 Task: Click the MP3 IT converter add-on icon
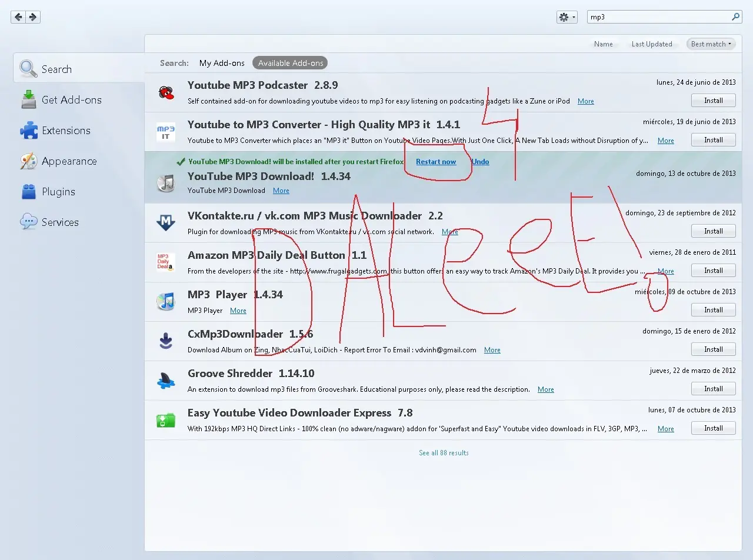pyautogui.click(x=166, y=132)
